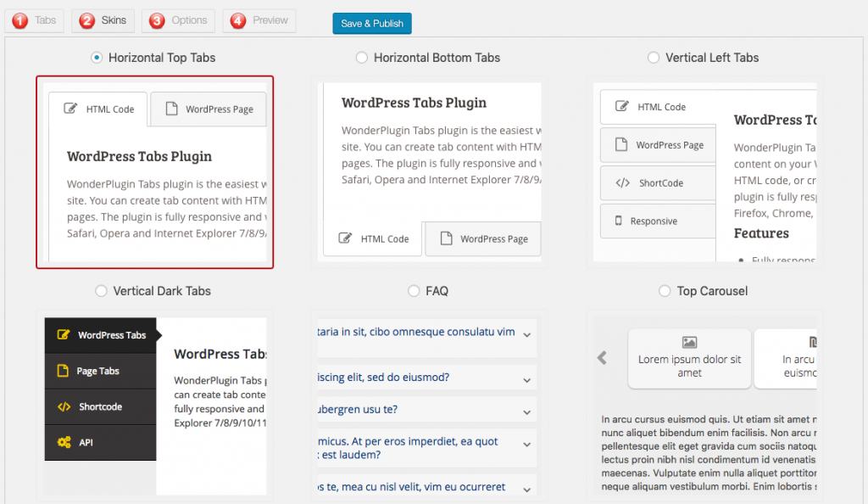Click the Save & Publish button
868x504 pixels.
tap(371, 23)
